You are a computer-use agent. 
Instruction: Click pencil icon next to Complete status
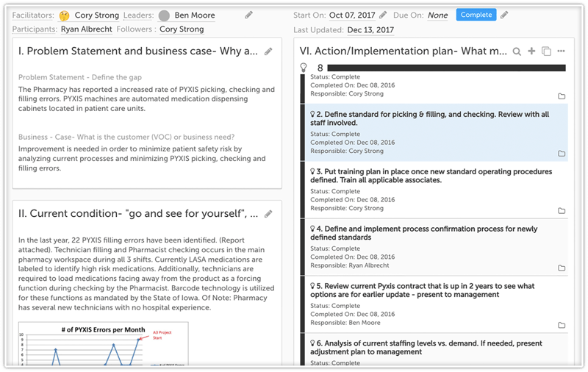coord(504,15)
